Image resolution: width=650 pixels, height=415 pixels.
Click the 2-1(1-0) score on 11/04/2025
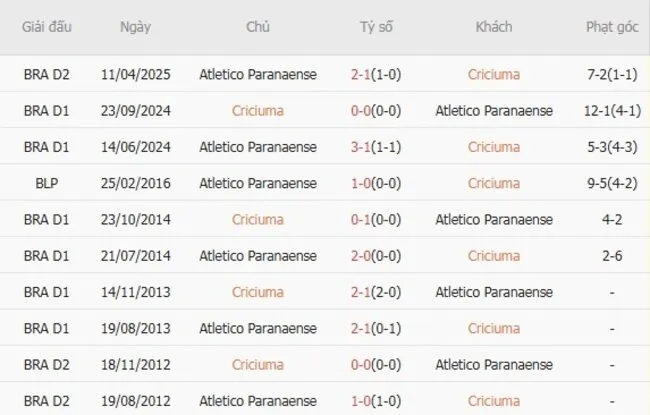pyautogui.click(x=377, y=74)
